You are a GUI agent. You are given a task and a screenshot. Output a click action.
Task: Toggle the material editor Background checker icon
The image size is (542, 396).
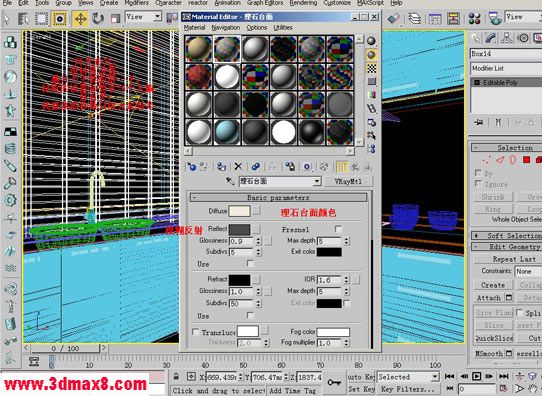(372, 68)
